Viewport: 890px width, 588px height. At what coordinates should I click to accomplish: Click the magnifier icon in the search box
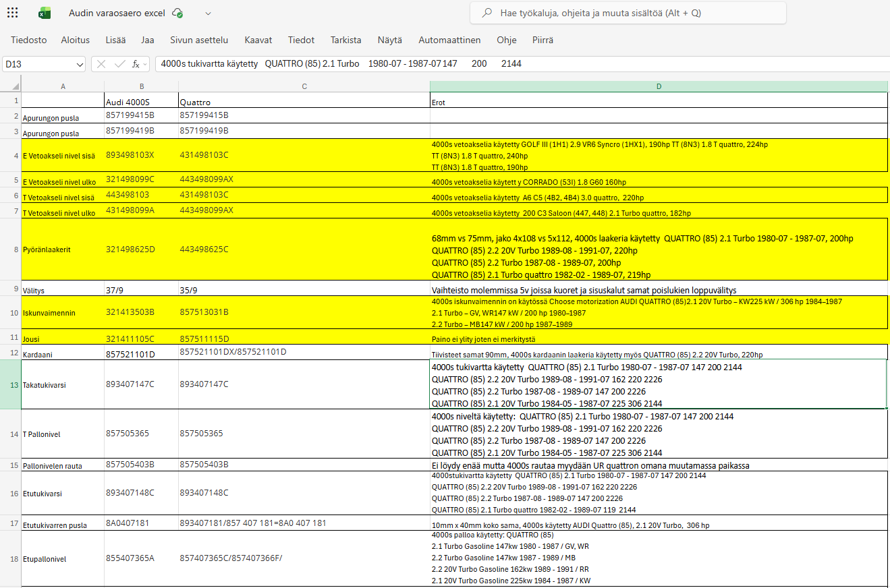coord(486,13)
